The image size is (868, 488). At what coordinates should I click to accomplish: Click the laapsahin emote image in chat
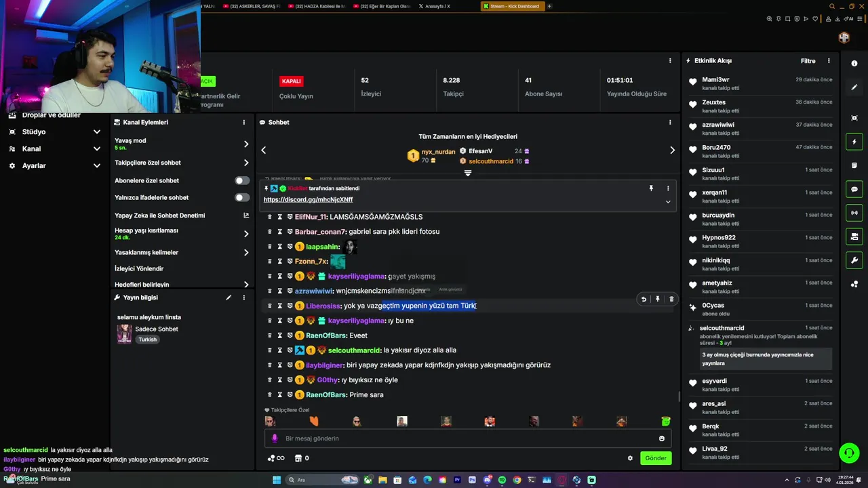click(349, 247)
